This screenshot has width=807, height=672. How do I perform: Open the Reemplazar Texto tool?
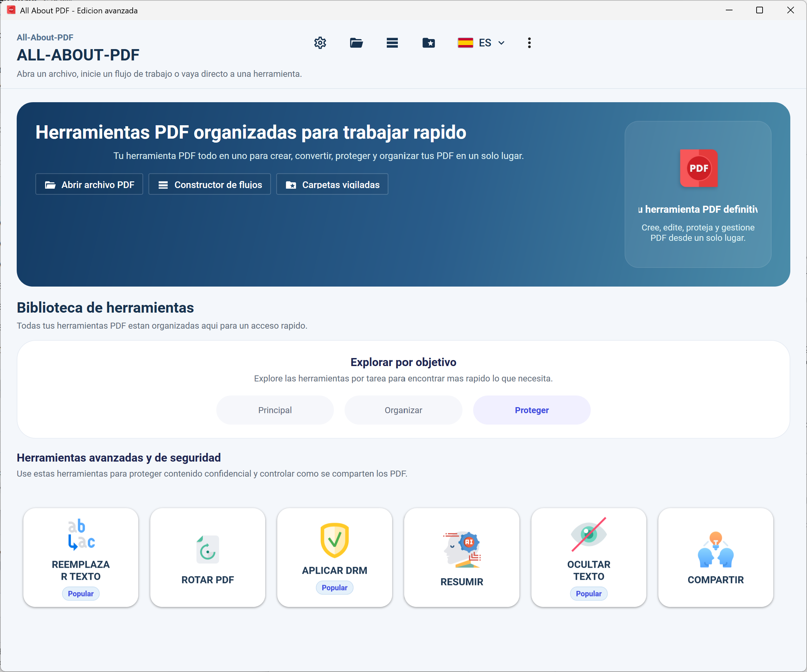click(81, 557)
